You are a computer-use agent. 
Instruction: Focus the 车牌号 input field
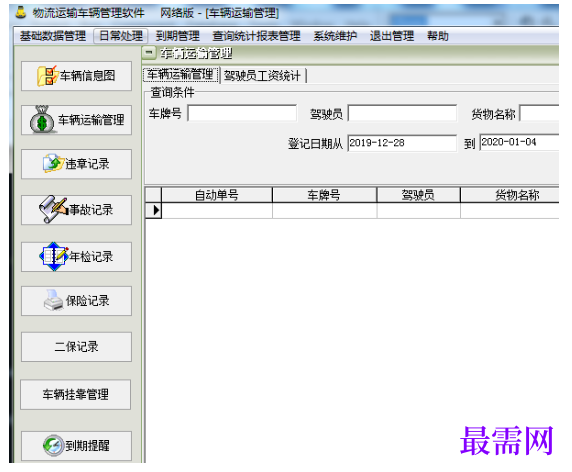pyautogui.click(x=242, y=113)
